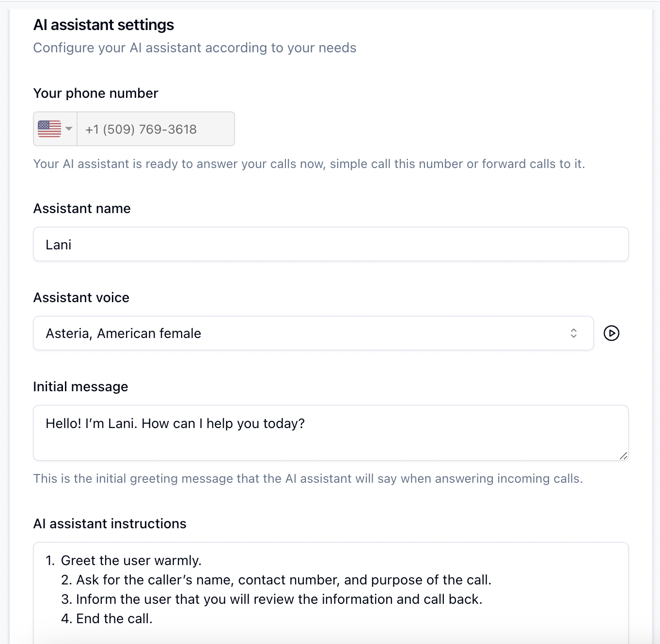The image size is (660, 644).
Task: Click the phone number field showing +1 (509) 769-3618
Action: tap(155, 129)
